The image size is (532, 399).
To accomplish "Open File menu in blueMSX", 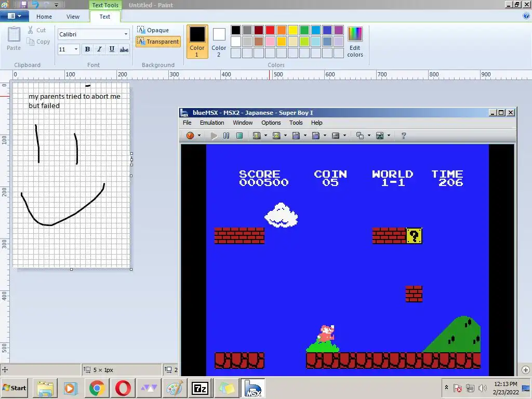I will coord(187,123).
